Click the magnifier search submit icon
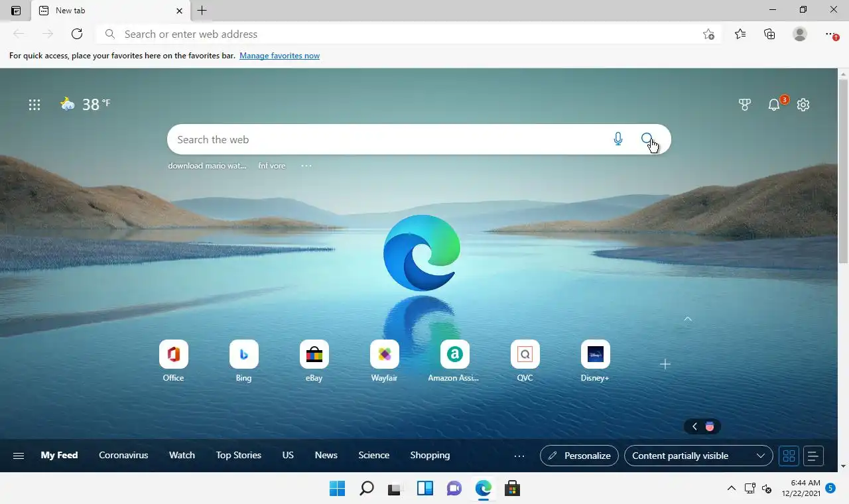 coord(647,139)
